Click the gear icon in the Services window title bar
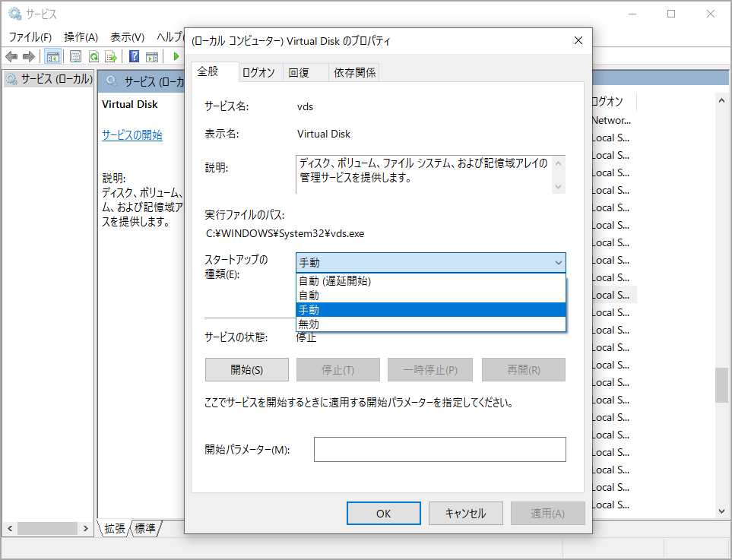732x560 pixels. pos(15,14)
